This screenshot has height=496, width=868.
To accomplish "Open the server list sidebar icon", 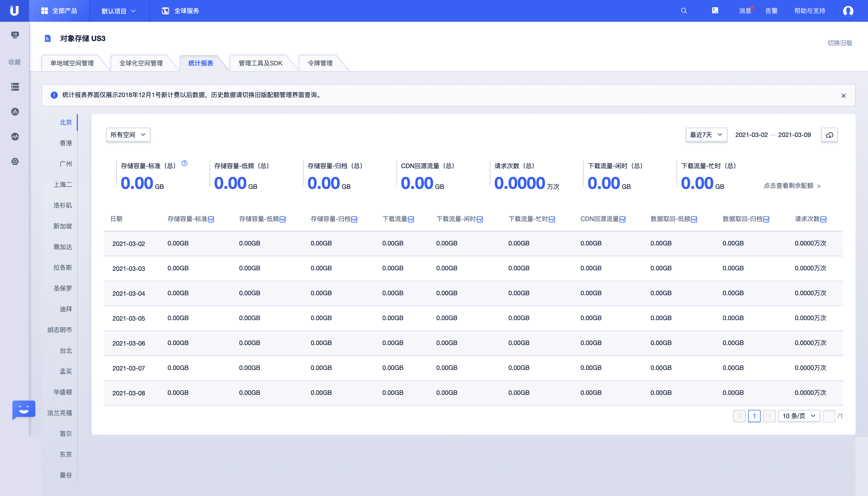I will (15, 87).
